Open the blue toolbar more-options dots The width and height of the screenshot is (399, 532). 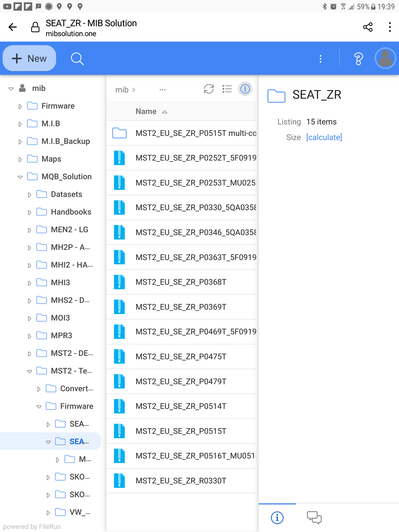[x=321, y=59]
